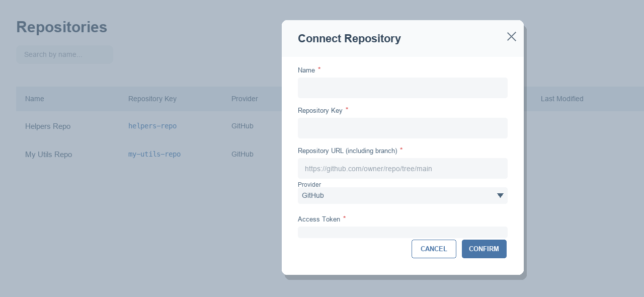Viewport: 644px width, 297px height.
Task: Close the Connect Repository dialog with X
Action: (x=512, y=36)
